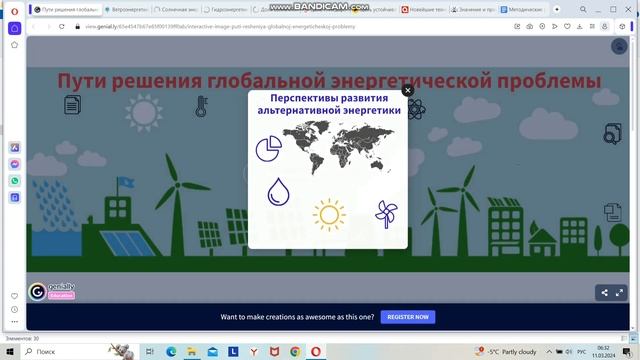This screenshot has width=640, height=360.
Task: Switch to the Гидроэнергетика browser tab
Action: click(225, 9)
